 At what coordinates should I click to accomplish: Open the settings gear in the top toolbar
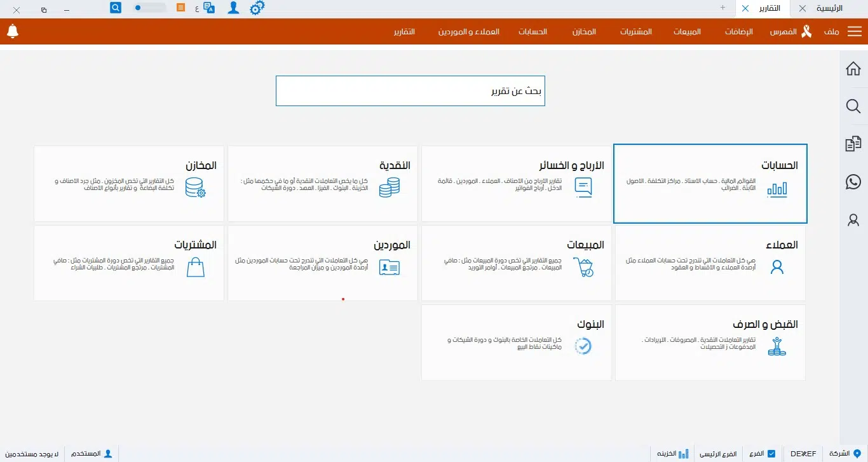pos(257,8)
